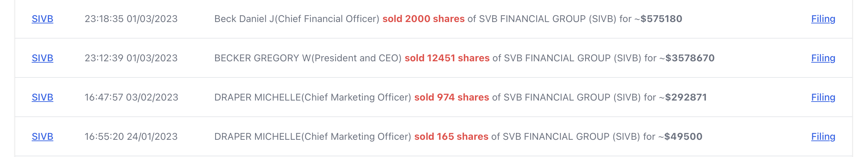868x157 pixels.
Task: Open SIVB ticker link in Beck Daniel row
Action: pyautogui.click(x=42, y=19)
